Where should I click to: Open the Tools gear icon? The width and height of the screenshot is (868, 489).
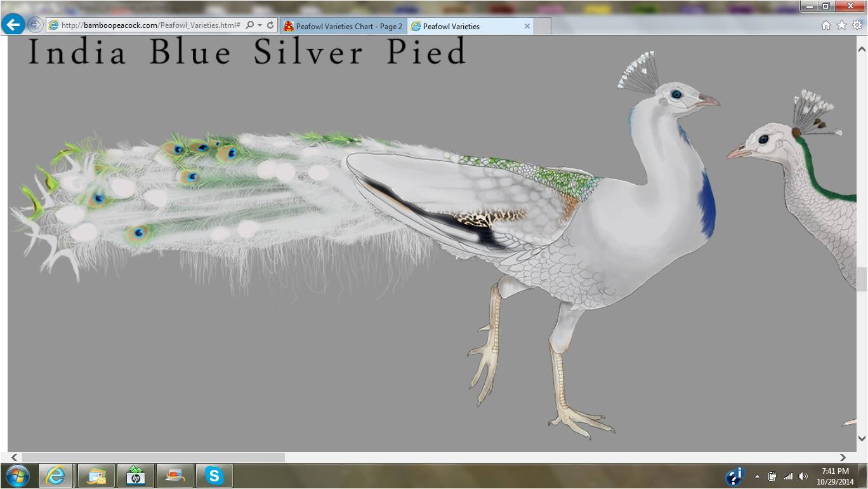tap(857, 25)
